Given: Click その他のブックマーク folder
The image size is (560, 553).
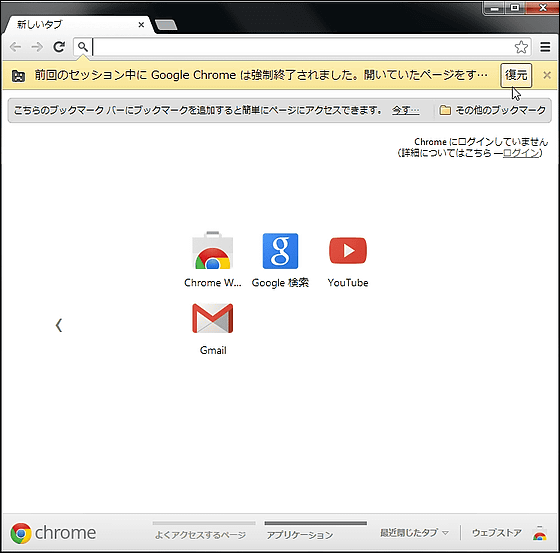Looking at the screenshot, I should click(492, 110).
